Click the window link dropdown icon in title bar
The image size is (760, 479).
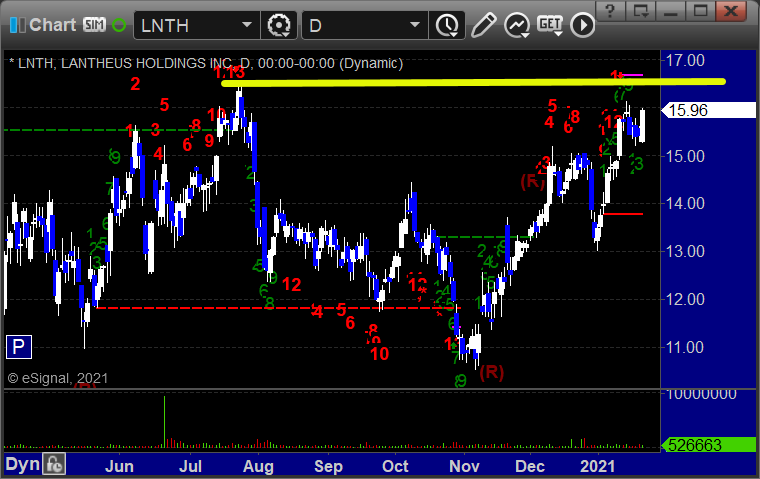(640, 11)
